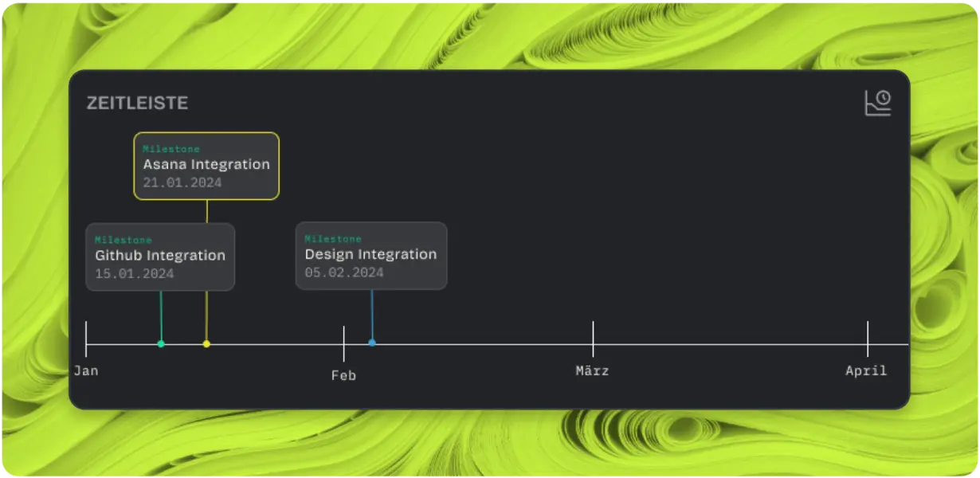Viewport: 980px width, 478px height.
Task: Click the date 15.01.2024 on the Github card
Action: point(135,273)
